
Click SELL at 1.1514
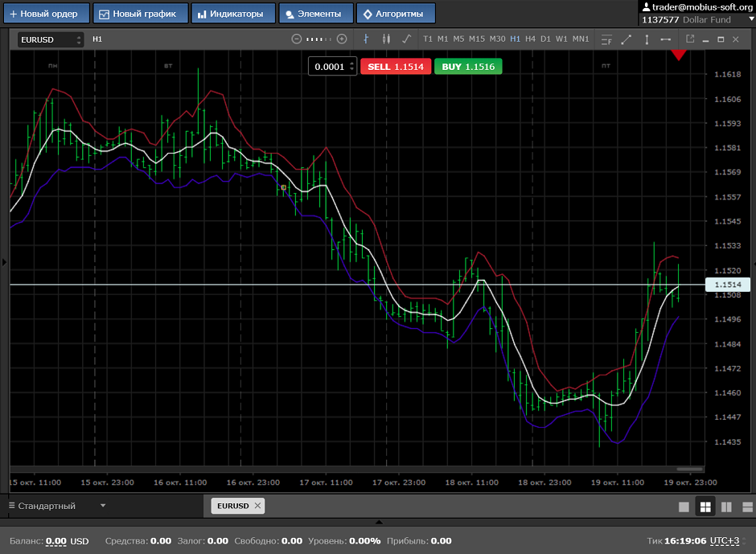(396, 67)
